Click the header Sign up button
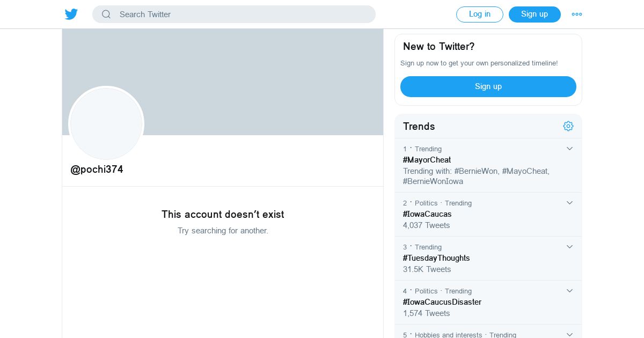 pos(535,14)
